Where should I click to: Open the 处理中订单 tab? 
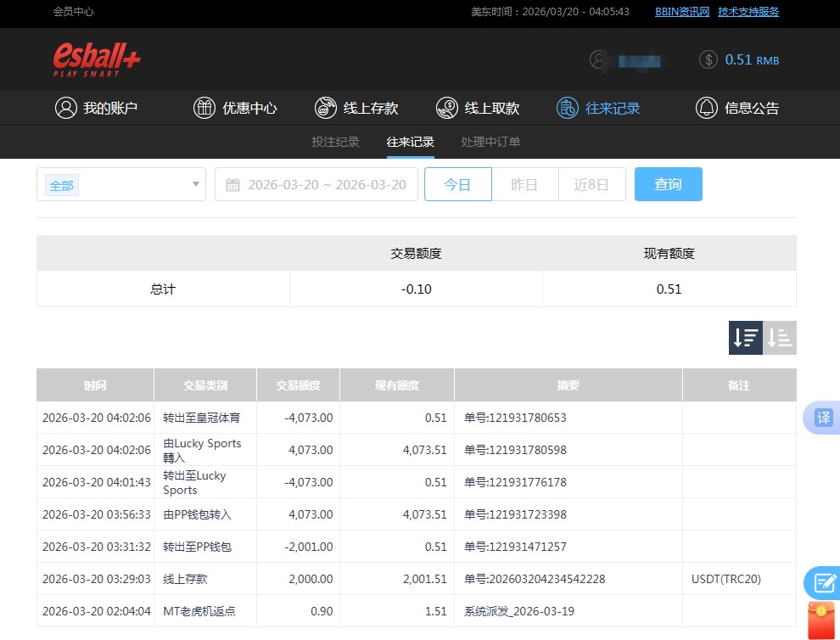(490, 143)
